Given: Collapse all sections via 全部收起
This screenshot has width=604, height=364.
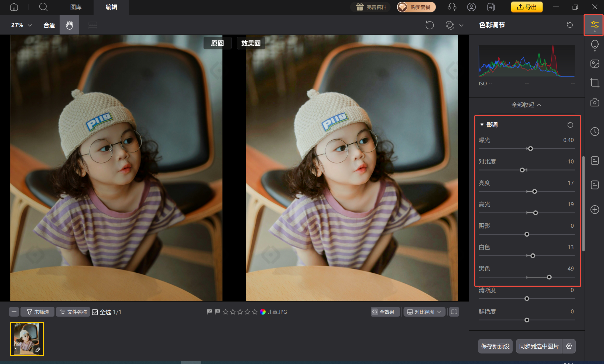Looking at the screenshot, I should [x=526, y=105].
